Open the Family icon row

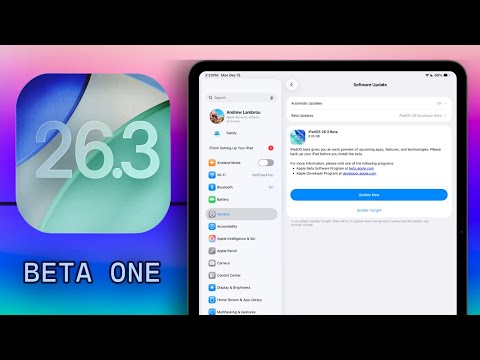[217, 133]
